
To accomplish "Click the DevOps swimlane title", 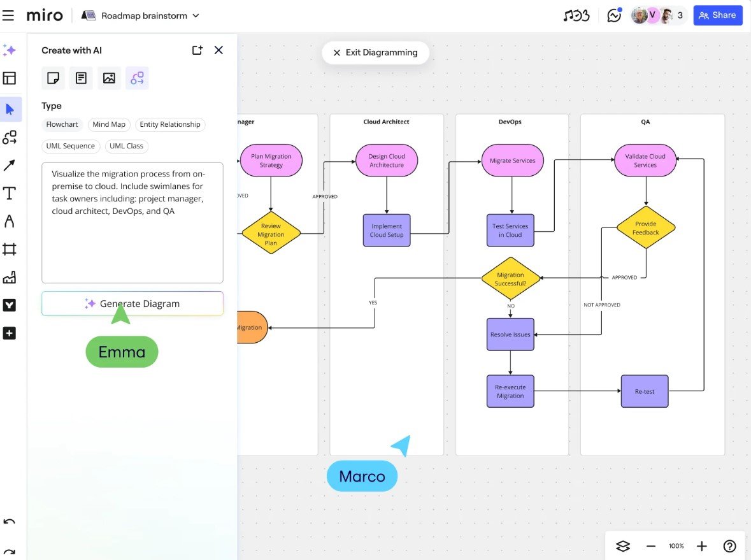I will pos(510,122).
